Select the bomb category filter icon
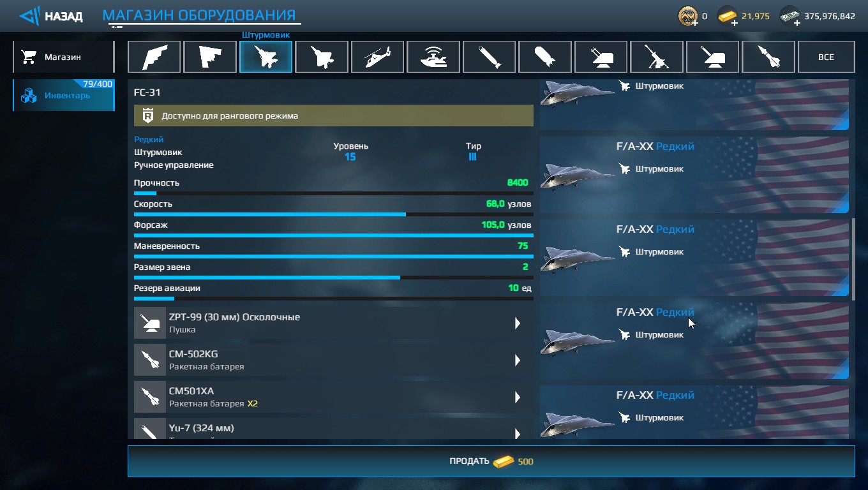This screenshot has width=868, height=490. (545, 57)
